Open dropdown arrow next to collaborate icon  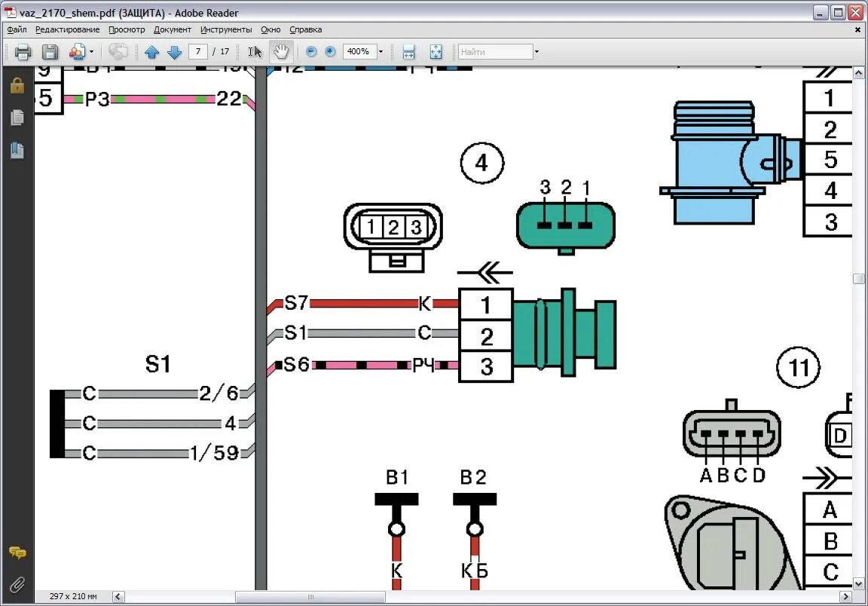[91, 52]
